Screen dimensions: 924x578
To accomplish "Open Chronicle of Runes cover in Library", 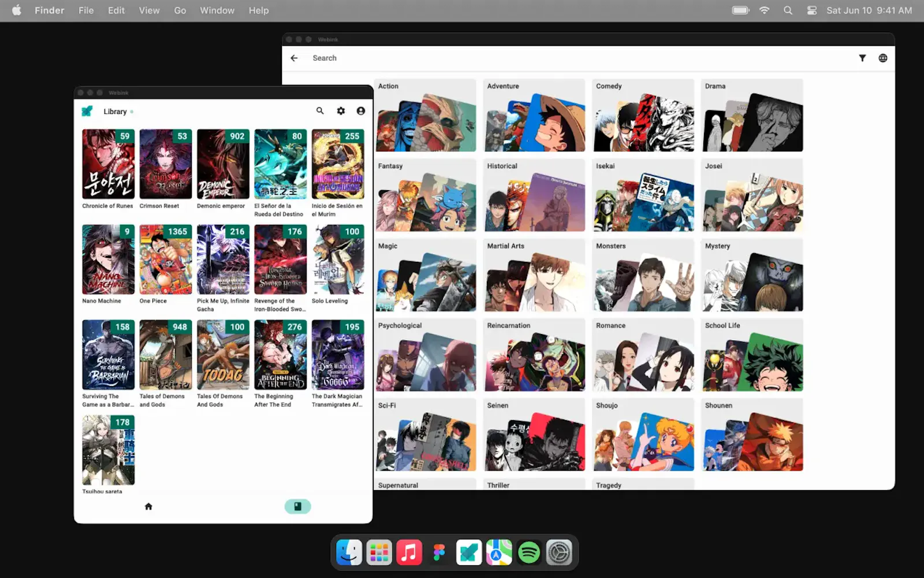I will click(x=109, y=164).
